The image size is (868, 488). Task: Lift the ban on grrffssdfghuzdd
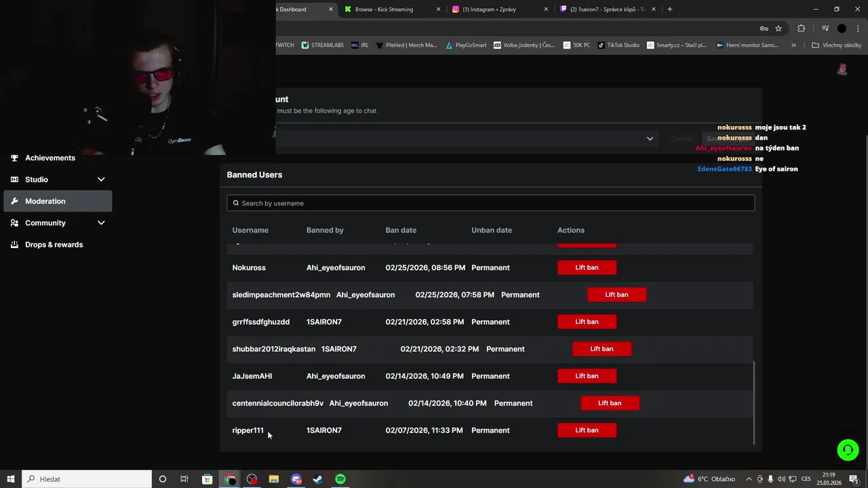tap(587, 322)
